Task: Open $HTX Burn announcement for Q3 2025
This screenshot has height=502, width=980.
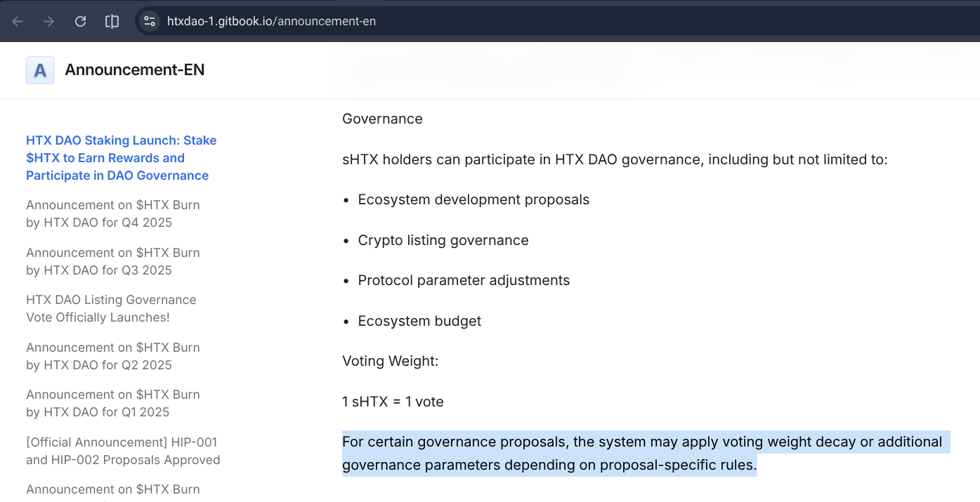Action: (113, 261)
